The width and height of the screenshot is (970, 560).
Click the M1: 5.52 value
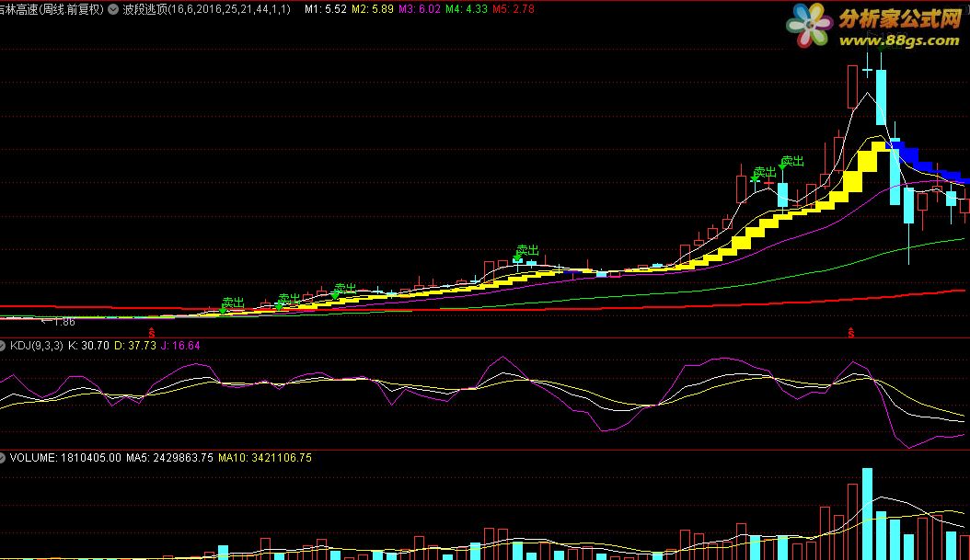pyautogui.click(x=326, y=9)
